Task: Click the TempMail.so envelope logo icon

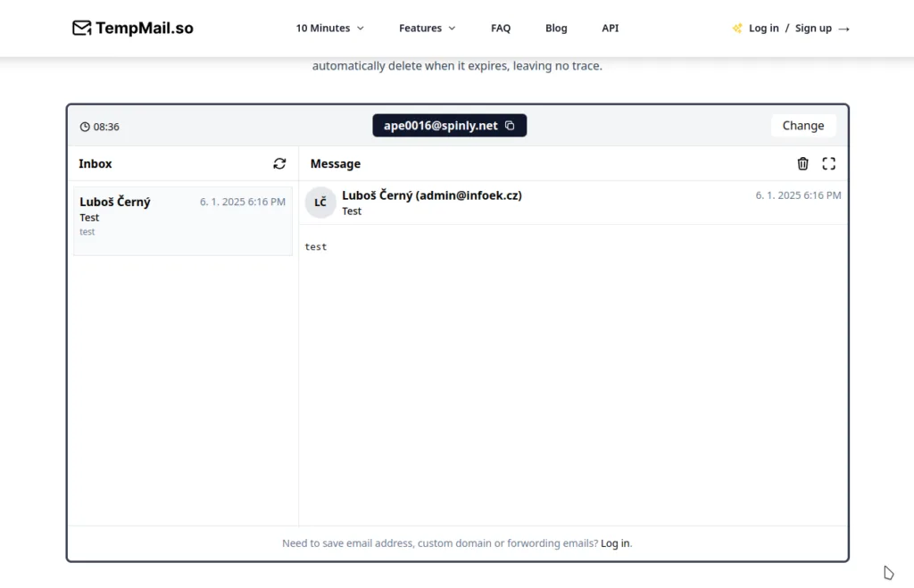Action: click(81, 29)
